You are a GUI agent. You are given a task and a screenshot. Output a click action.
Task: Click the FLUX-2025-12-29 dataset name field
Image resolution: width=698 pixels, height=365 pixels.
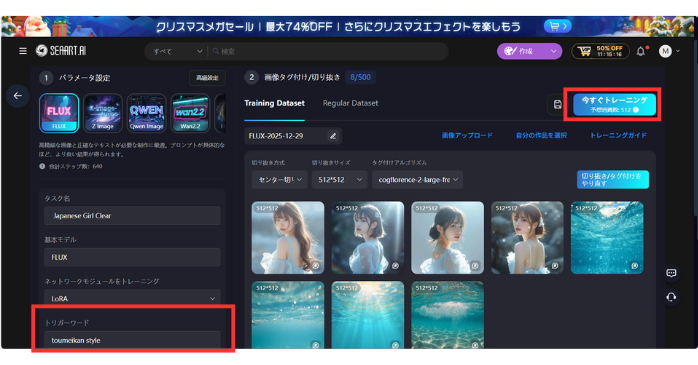click(x=287, y=136)
